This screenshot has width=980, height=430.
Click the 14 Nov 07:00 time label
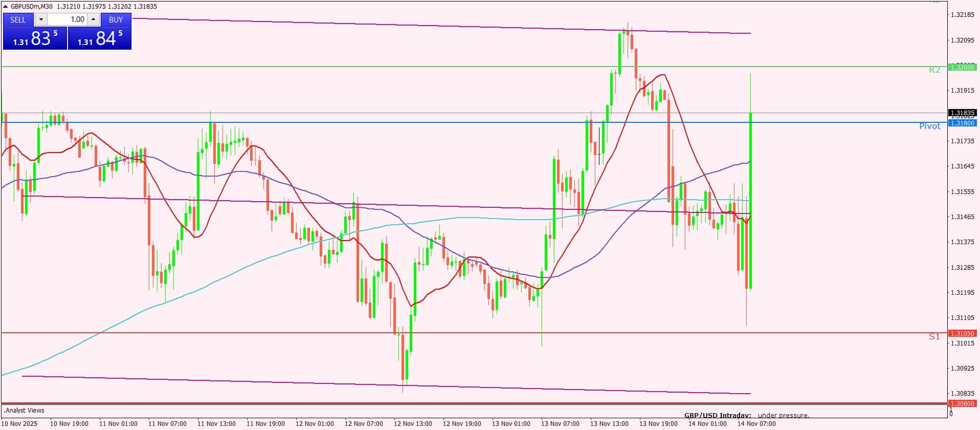coord(756,424)
